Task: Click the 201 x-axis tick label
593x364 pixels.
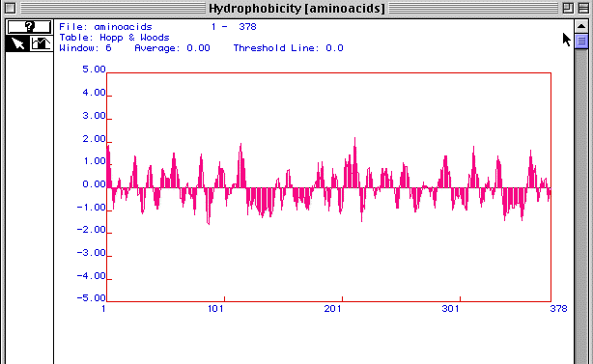Action: tap(333, 309)
